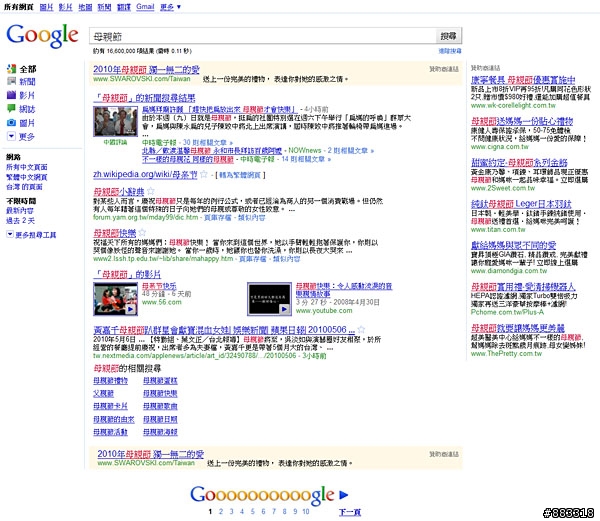Open related search 母親節海報

click(x=160, y=432)
